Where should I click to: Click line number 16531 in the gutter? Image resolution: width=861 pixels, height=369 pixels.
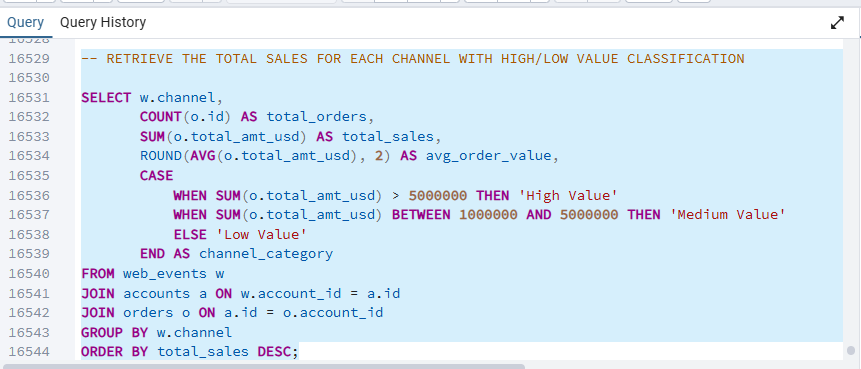tap(29, 98)
